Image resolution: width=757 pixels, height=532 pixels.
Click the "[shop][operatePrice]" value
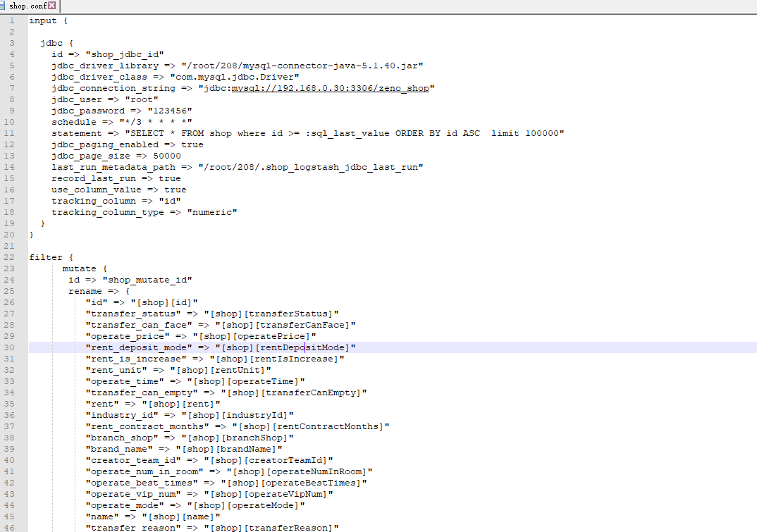[254, 337]
